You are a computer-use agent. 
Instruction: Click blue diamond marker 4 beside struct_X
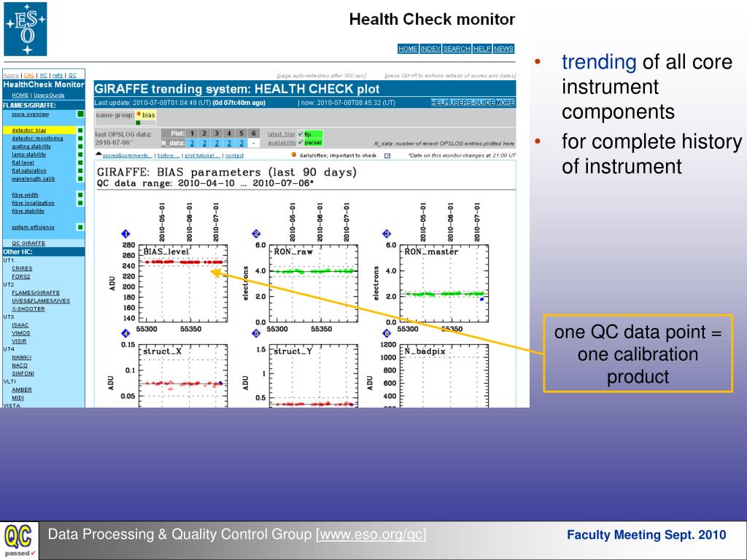[125, 333]
